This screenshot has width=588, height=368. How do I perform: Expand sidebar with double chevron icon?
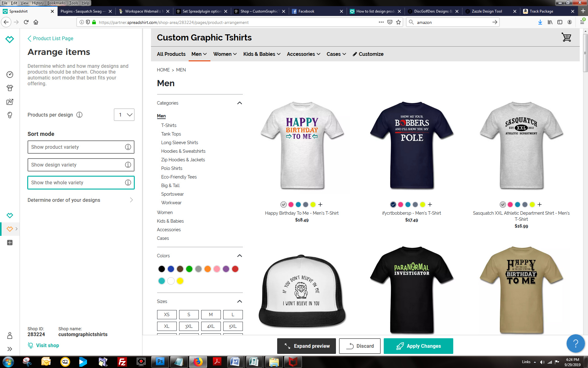[x=10, y=349]
